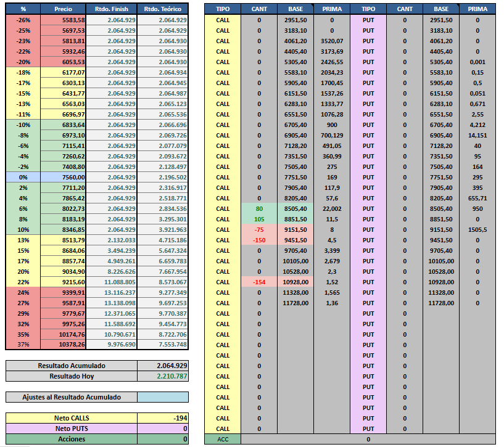The height and width of the screenshot is (447, 504).
Task: Click Rtdo. Teórico value 7.553.748
Action: [x=163, y=345]
